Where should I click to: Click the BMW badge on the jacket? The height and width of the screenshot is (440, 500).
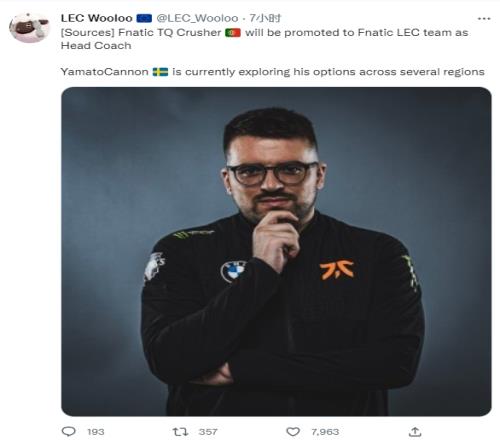pos(233,271)
